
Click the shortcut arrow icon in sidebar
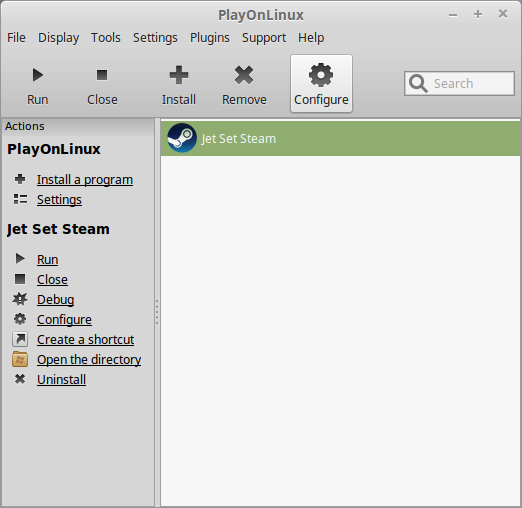click(20, 339)
